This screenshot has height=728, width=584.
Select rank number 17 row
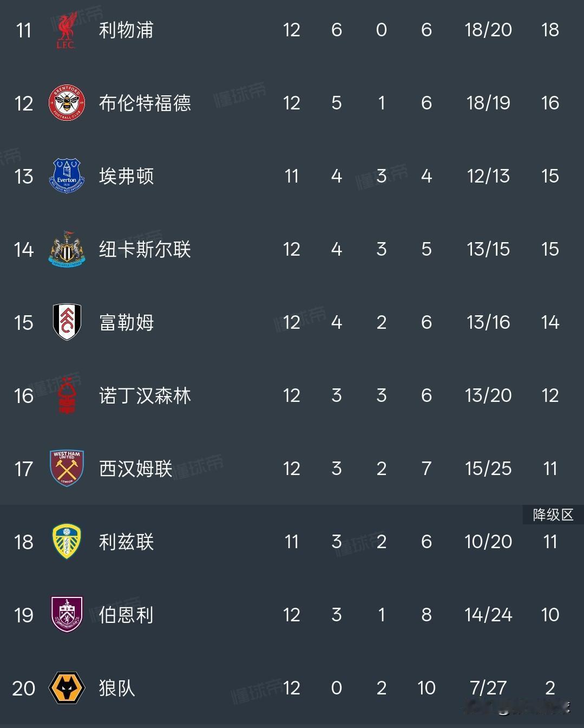(292, 469)
